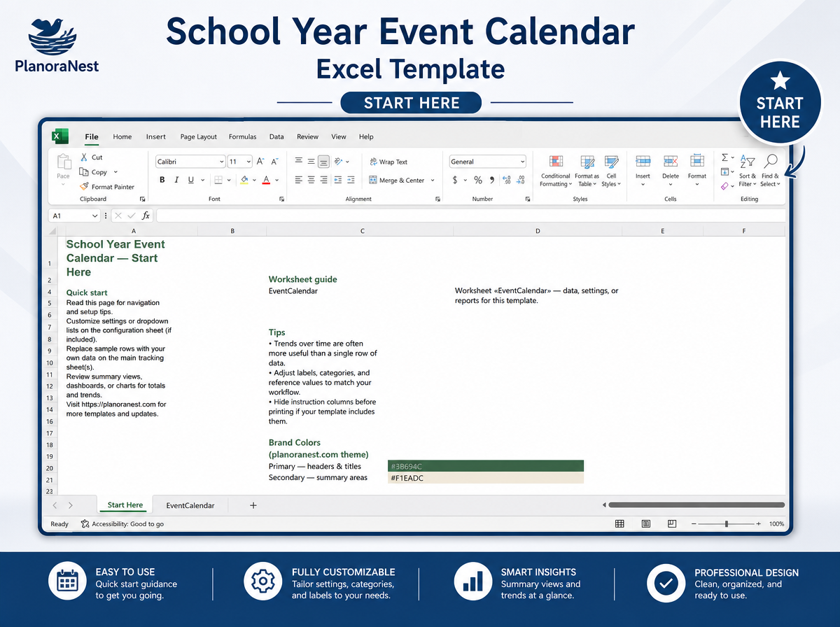
Task: Click the primary #3B694C color cell
Action: coord(486,466)
